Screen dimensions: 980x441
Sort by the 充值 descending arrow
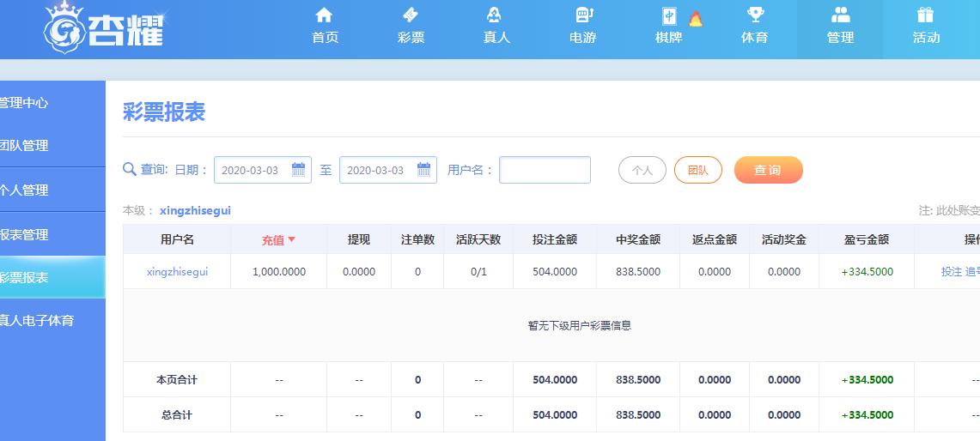[291, 239]
